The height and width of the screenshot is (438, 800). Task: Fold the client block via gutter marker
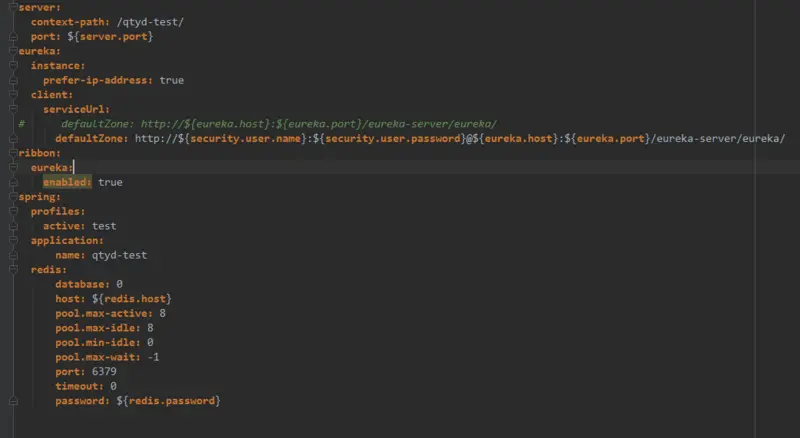[13, 94]
